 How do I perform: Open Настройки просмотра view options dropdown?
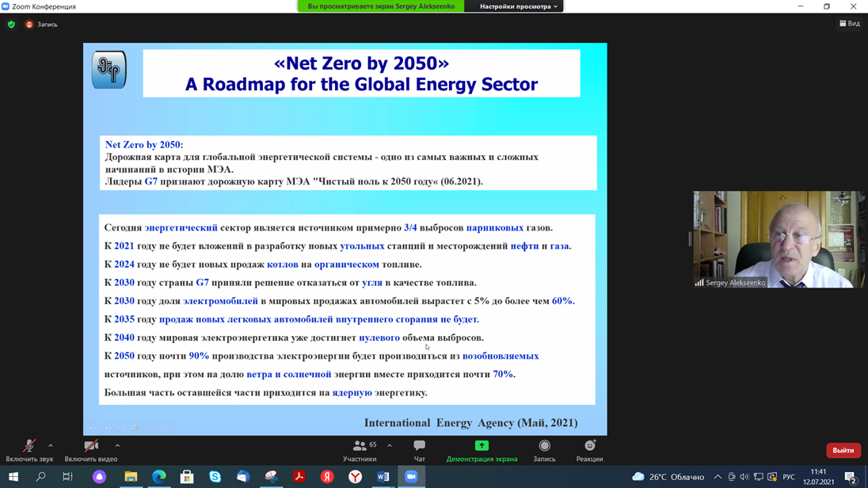tap(519, 6)
